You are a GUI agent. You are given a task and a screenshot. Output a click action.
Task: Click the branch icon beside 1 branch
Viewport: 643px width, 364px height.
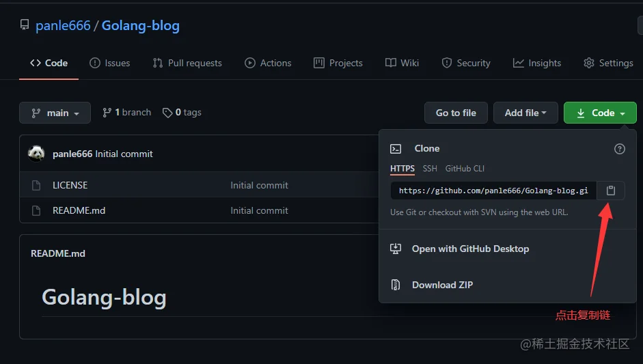click(107, 113)
